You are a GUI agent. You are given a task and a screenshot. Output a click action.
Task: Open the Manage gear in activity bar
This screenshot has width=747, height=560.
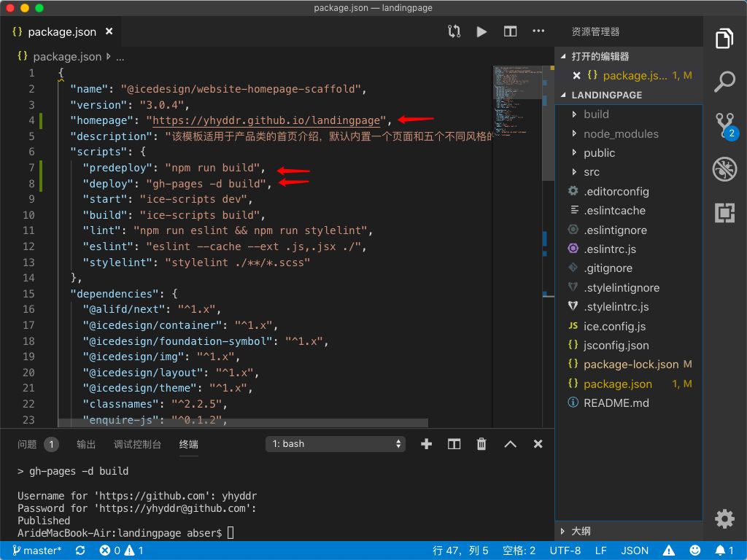coord(724,518)
